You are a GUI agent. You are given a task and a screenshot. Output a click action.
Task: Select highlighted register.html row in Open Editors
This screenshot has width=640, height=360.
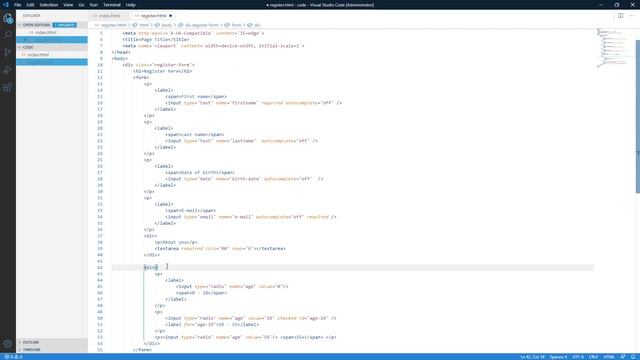click(52, 40)
